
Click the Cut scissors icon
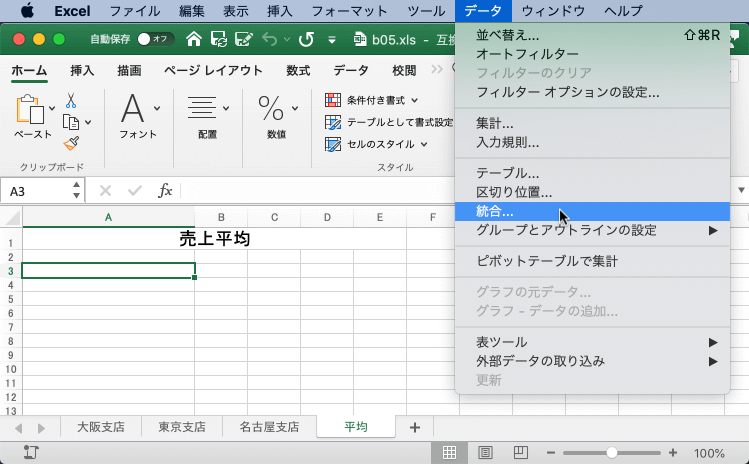[71, 101]
